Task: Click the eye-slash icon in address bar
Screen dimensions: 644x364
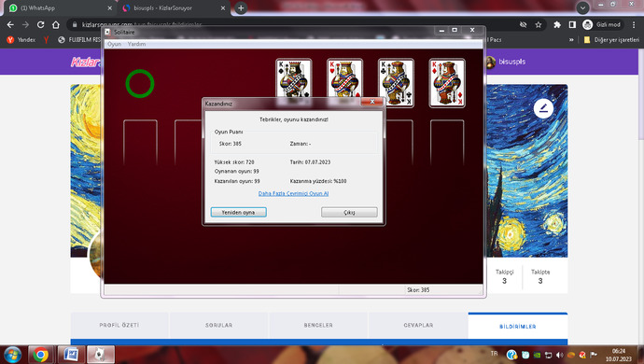Action: 523,24
